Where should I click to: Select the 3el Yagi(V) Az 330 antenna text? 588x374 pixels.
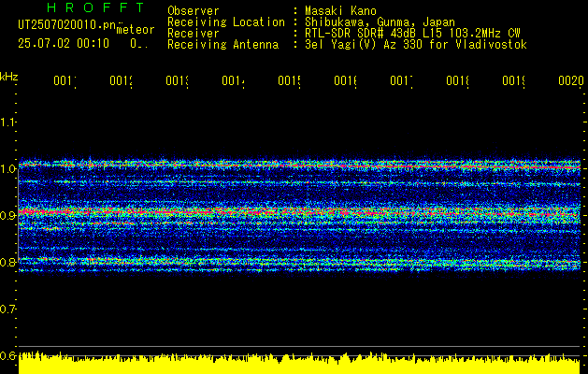click(x=416, y=45)
